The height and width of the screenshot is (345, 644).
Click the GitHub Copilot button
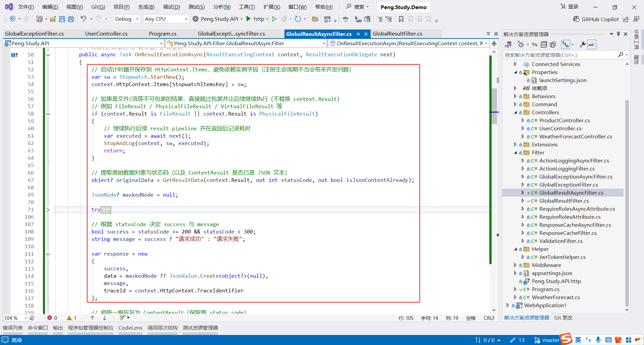tap(596, 19)
